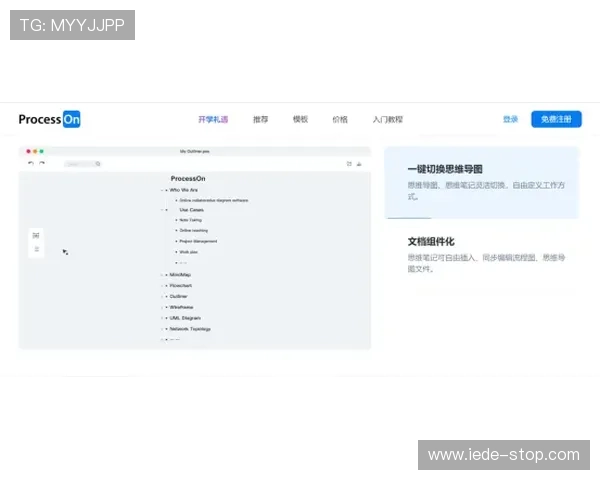This screenshot has width=600, height=480.
Task: Select the Online collaborative diagram software row
Action: point(214,200)
